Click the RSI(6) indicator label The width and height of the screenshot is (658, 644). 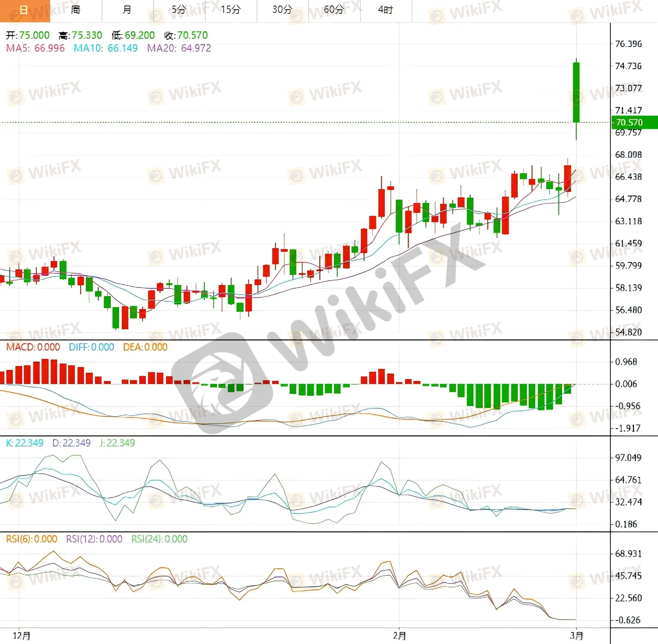pyautogui.click(x=31, y=539)
